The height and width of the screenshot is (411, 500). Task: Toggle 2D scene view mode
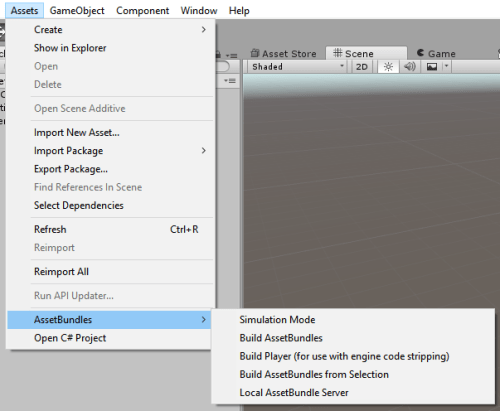click(362, 67)
